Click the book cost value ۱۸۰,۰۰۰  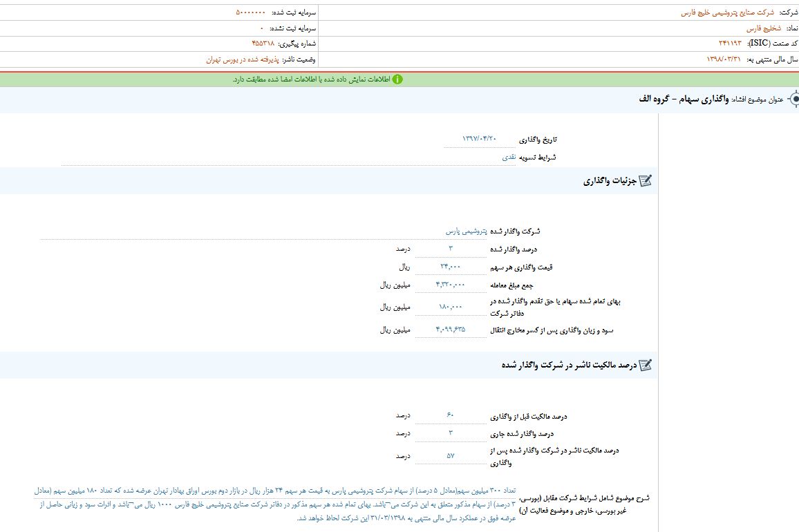tap(451, 307)
